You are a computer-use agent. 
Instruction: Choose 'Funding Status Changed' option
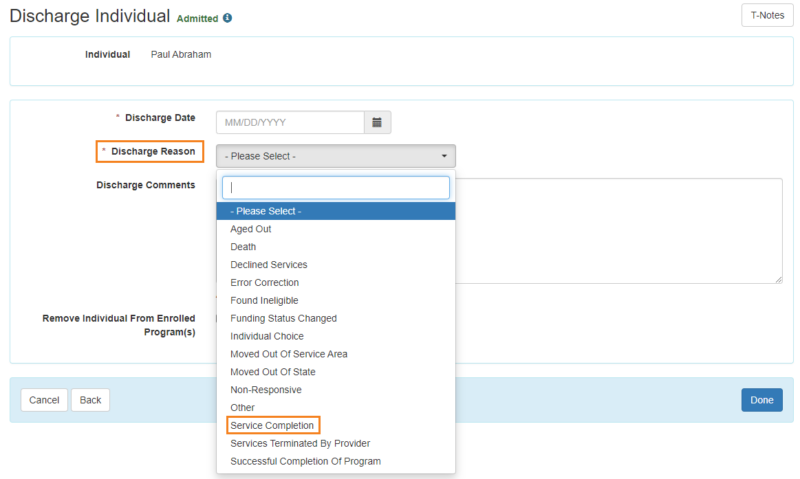click(x=283, y=318)
